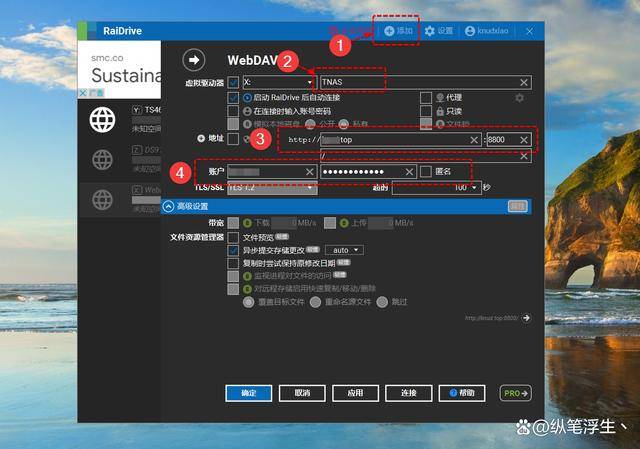The height and width of the screenshot is (449, 640).
Task: Select the 重命名源文件 radio option
Action: tap(315, 302)
